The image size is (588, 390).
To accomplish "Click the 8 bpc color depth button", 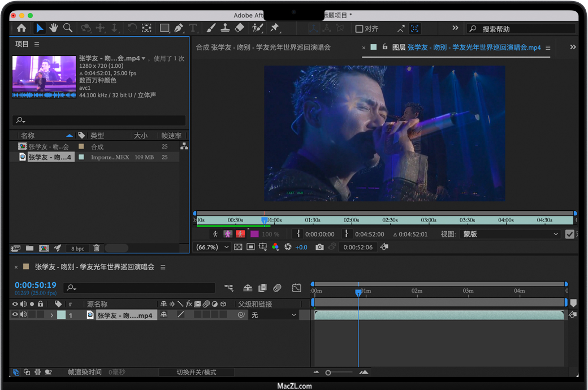I will 77,249.
